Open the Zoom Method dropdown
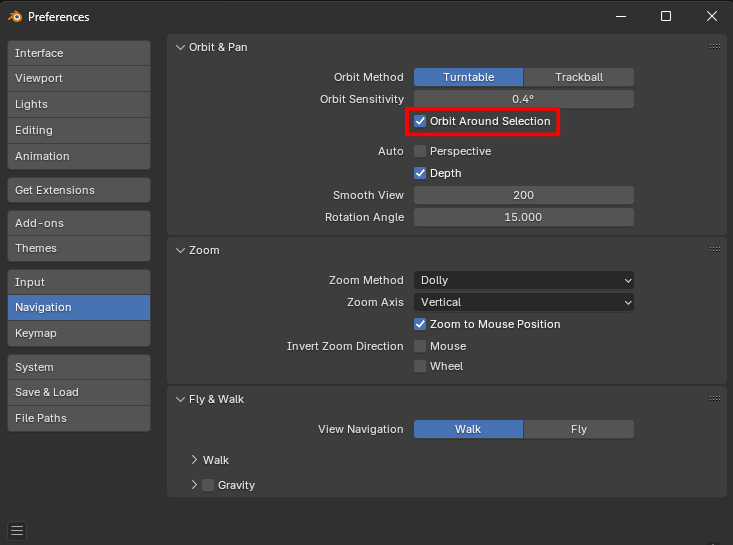The image size is (733, 545). [524, 280]
